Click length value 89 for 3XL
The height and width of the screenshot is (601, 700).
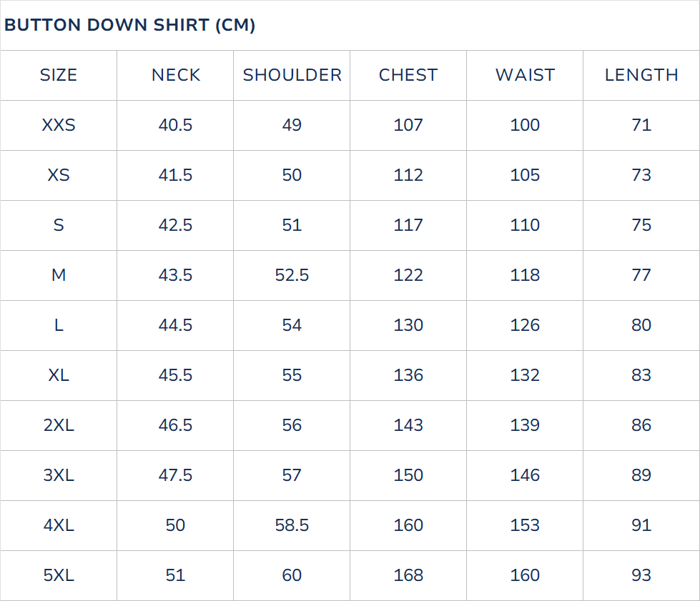(x=641, y=475)
